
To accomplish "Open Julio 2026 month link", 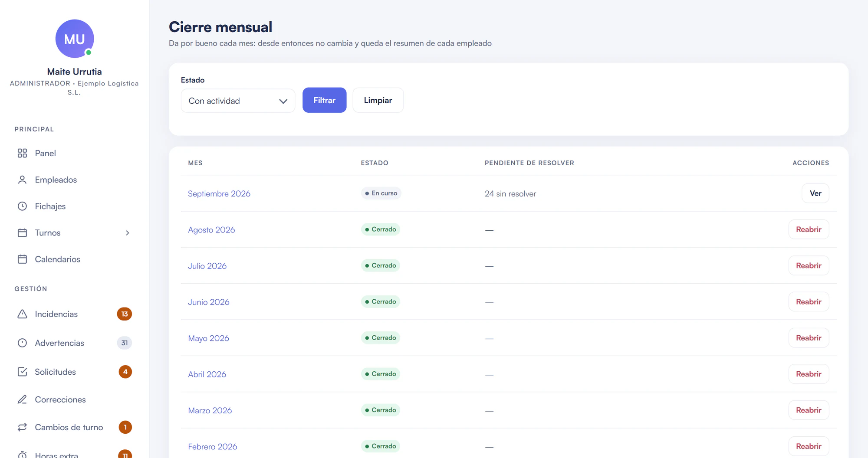I will (x=207, y=266).
